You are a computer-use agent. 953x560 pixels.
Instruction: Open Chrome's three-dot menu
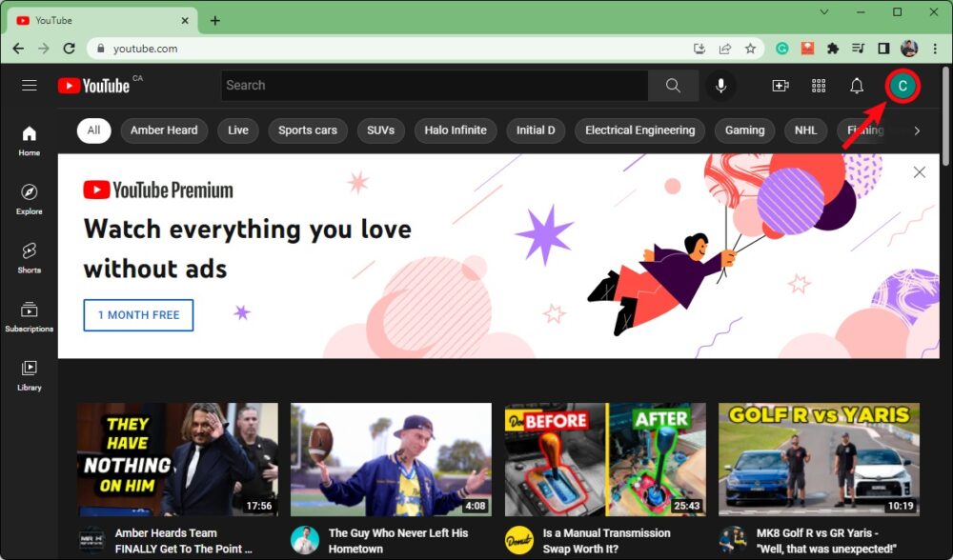935,49
